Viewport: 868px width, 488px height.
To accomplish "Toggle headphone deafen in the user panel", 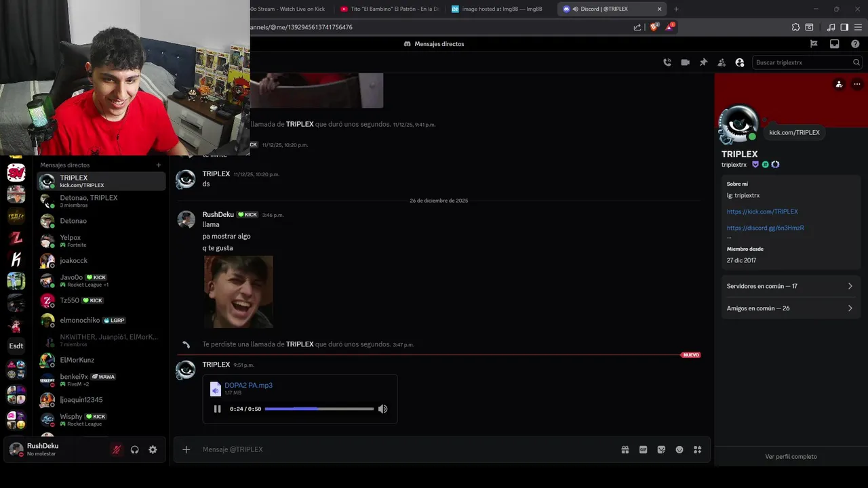I will [135, 449].
